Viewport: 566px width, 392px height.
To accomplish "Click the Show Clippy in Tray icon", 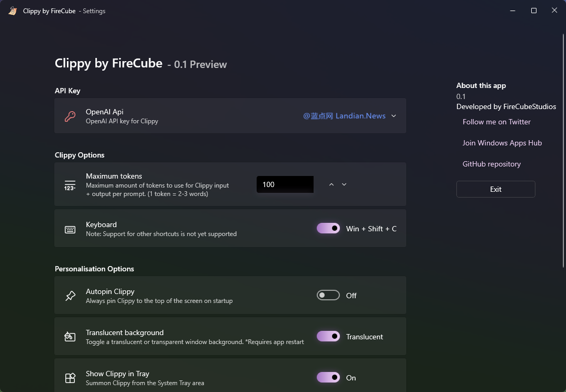I will [x=70, y=378].
